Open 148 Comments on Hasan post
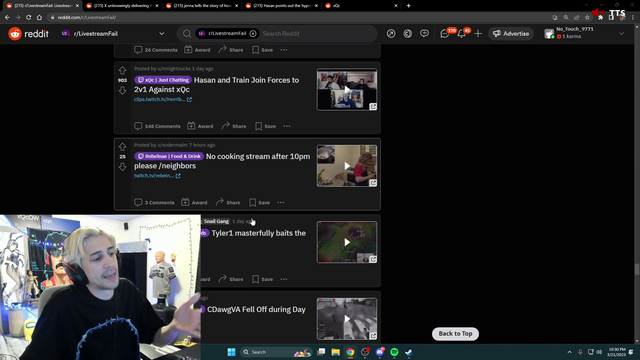Image resolution: width=640 pixels, height=360 pixels. click(157, 126)
